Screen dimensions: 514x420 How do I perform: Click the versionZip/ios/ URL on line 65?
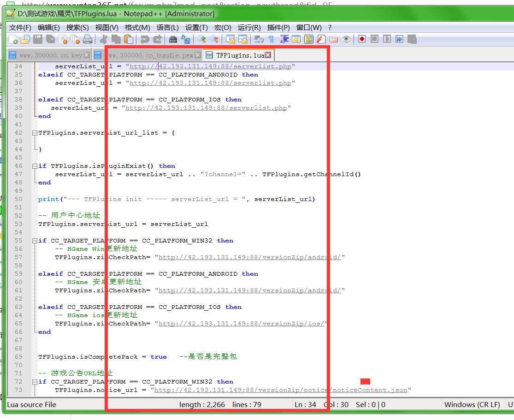pos(242,324)
